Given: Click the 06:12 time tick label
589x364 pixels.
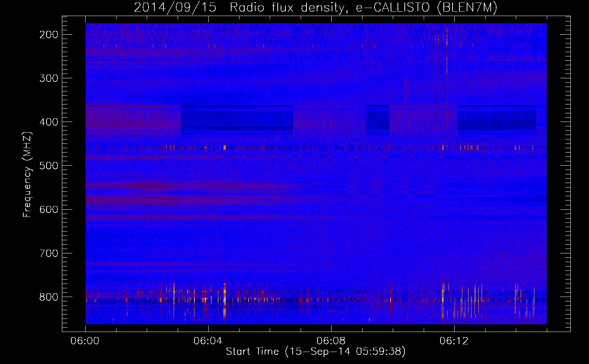Looking at the screenshot, I should [x=454, y=341].
